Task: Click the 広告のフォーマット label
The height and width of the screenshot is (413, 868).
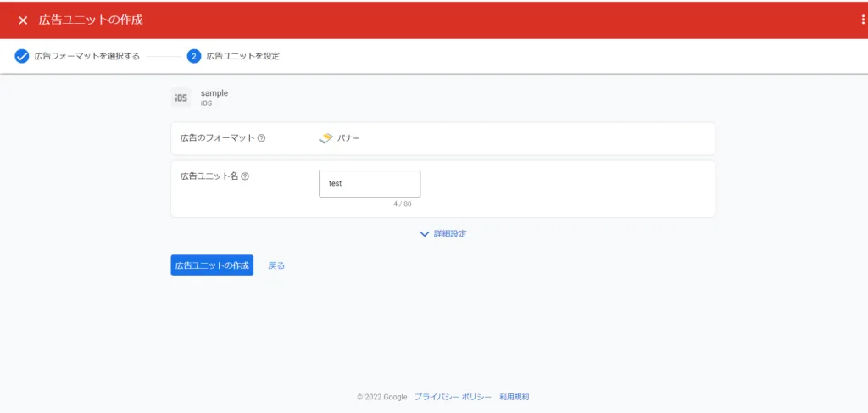Action: pyautogui.click(x=218, y=138)
